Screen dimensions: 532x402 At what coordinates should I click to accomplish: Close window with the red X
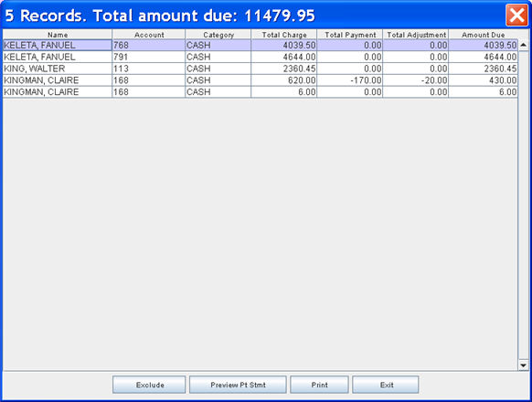(x=516, y=15)
